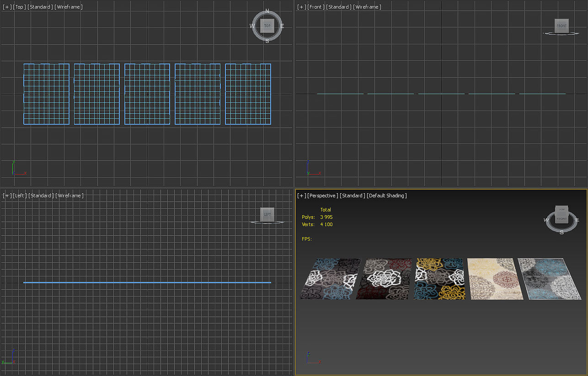The width and height of the screenshot is (588, 376).
Task: Click the FPS statistics label
Action: click(307, 239)
